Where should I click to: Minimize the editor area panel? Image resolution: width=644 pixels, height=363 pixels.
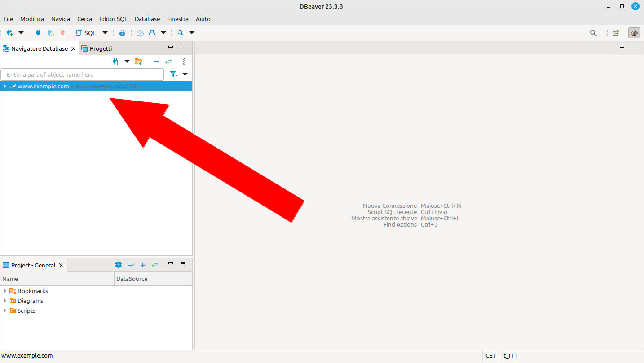(622, 48)
